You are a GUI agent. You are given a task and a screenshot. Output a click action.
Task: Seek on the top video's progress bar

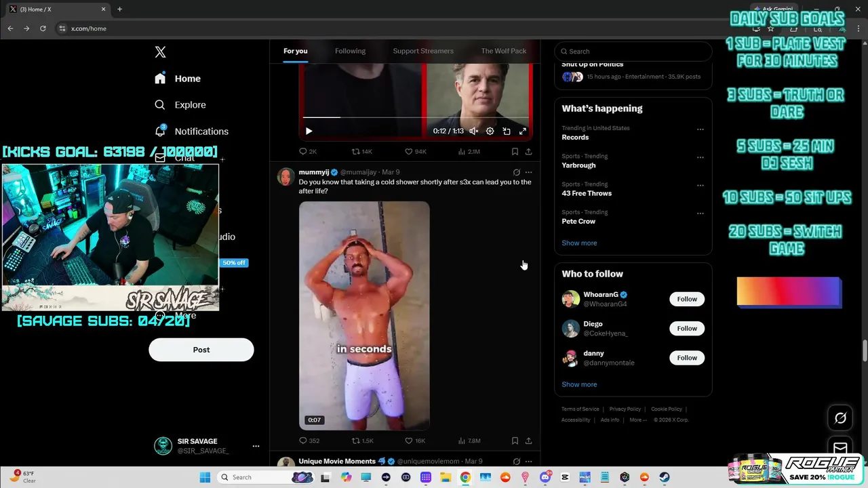tap(416, 117)
